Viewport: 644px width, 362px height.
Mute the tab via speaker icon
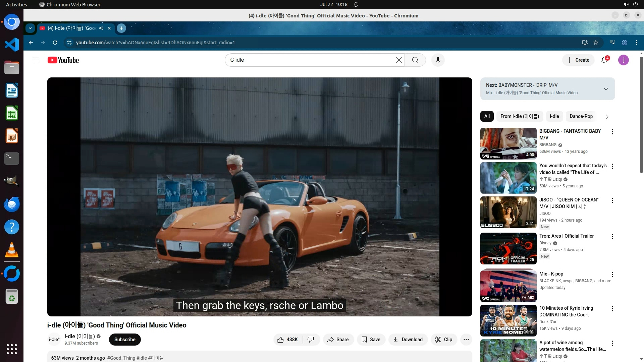point(101,28)
